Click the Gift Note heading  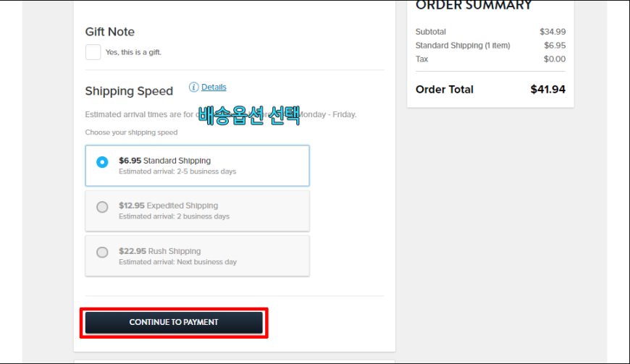(109, 32)
